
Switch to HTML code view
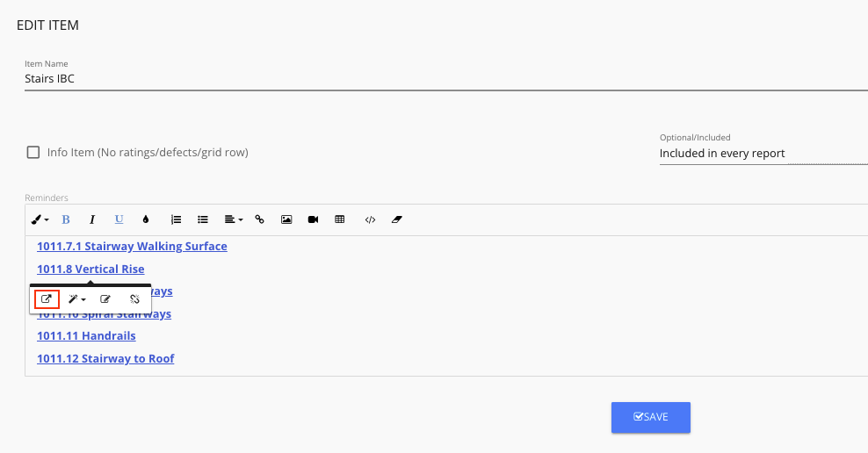(371, 219)
